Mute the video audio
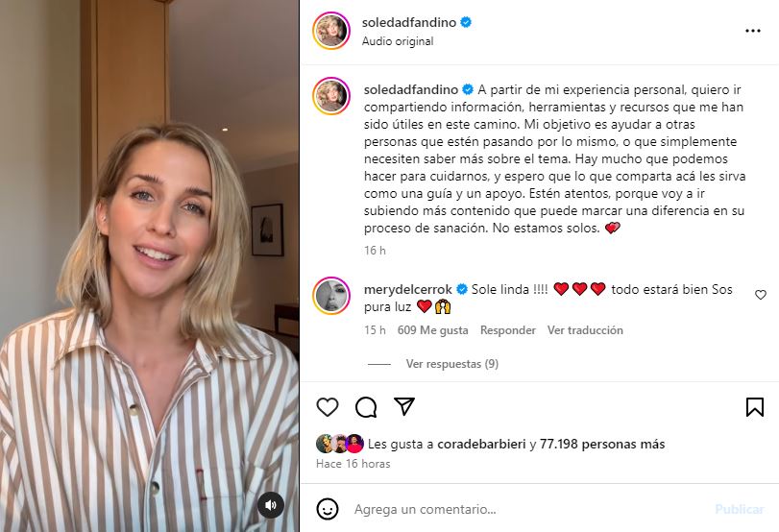Image resolution: width=779 pixels, height=532 pixels. click(271, 505)
